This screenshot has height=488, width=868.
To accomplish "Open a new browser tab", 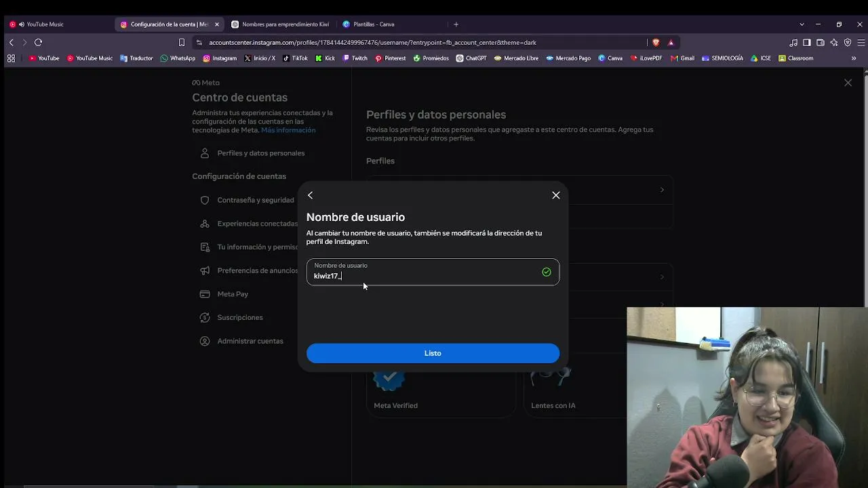I will pyautogui.click(x=456, y=24).
